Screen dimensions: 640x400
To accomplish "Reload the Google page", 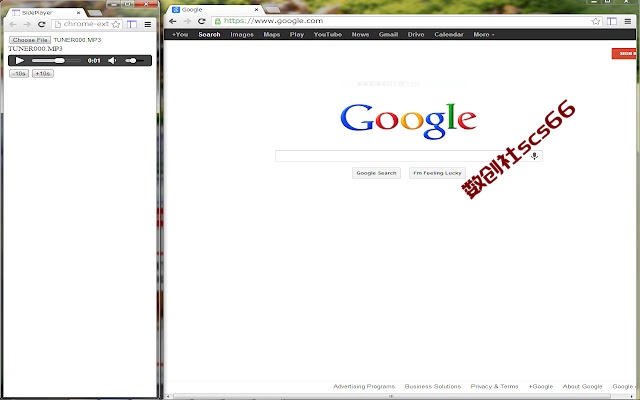I will coord(201,21).
